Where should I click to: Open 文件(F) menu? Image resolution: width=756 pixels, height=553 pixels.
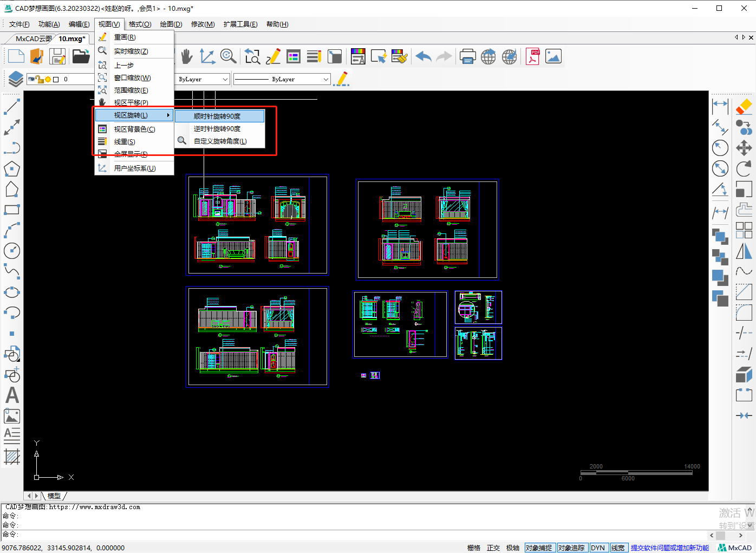coord(19,24)
